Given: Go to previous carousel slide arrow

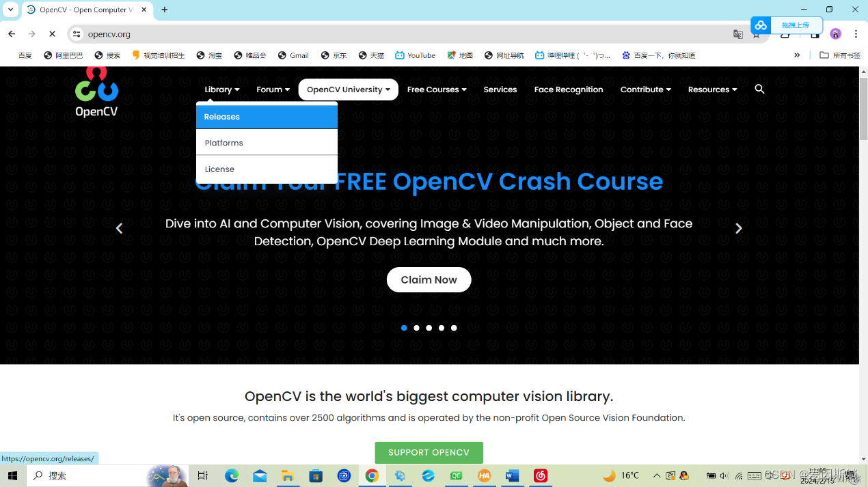Looking at the screenshot, I should [x=119, y=229].
